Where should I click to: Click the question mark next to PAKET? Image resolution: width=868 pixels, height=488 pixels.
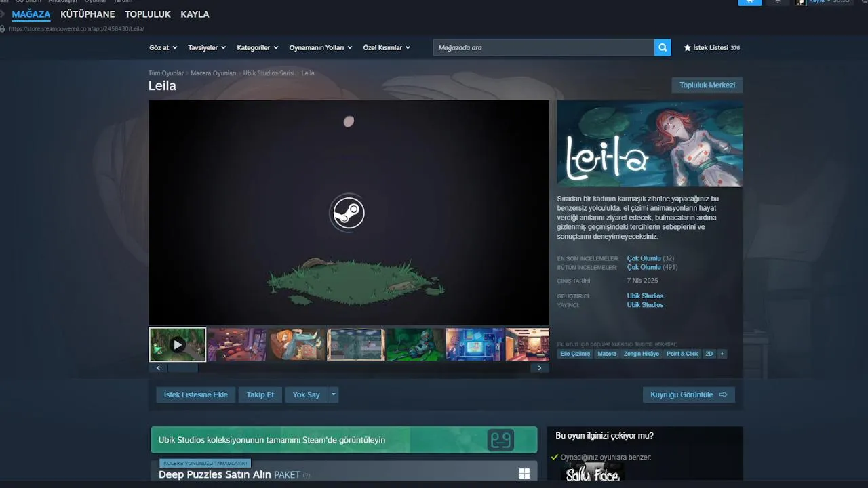307,475
